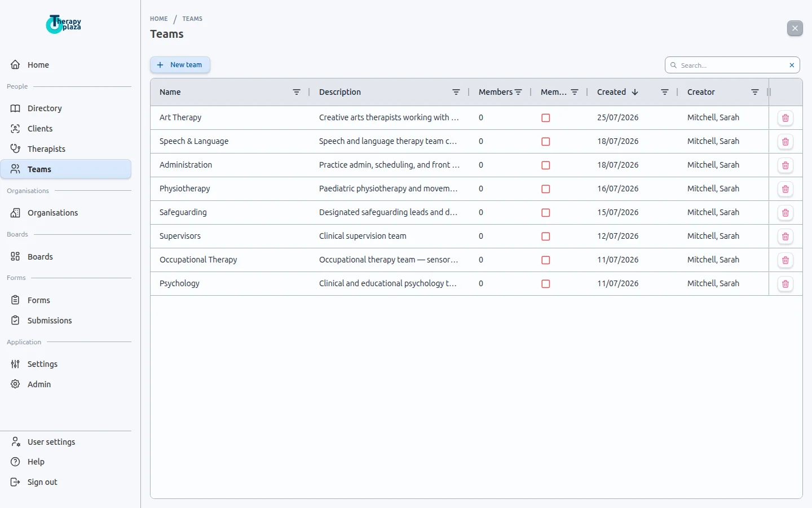
Task: Click the New team button
Action: click(x=180, y=65)
